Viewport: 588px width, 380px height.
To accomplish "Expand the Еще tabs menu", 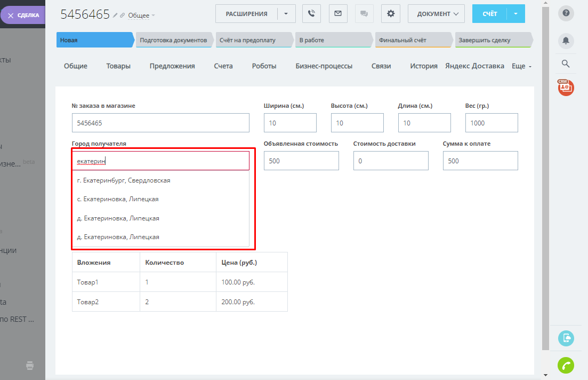I will [521, 66].
